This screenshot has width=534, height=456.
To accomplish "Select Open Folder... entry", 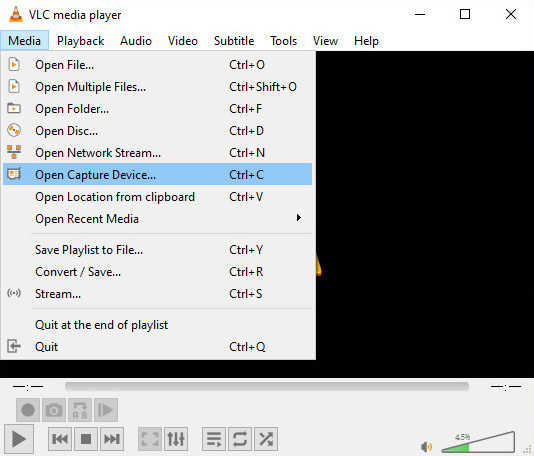I will [157, 108].
